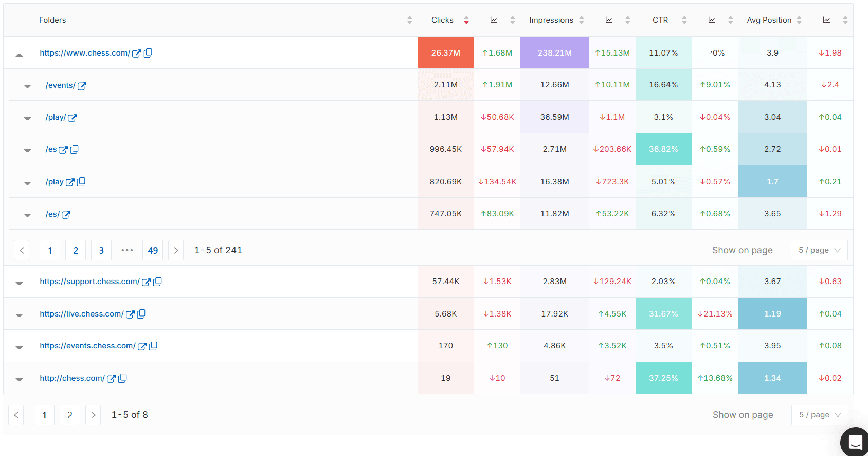Copy the https://www.chess.com/ URL
The width and height of the screenshot is (868, 456).
[148, 52]
